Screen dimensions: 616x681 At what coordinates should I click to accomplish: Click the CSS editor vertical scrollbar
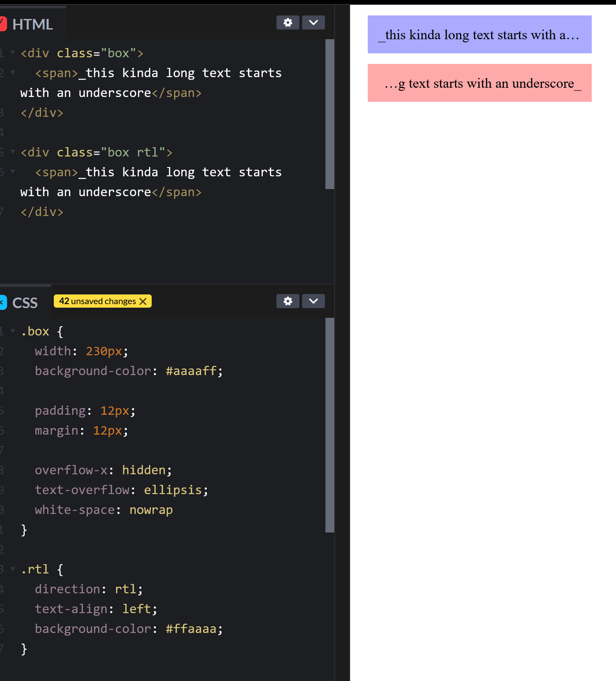(329, 425)
